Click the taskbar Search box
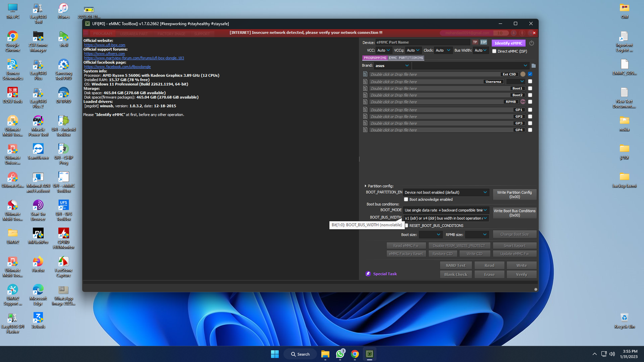Viewport: 644px width, 362px height. pyautogui.click(x=299, y=354)
